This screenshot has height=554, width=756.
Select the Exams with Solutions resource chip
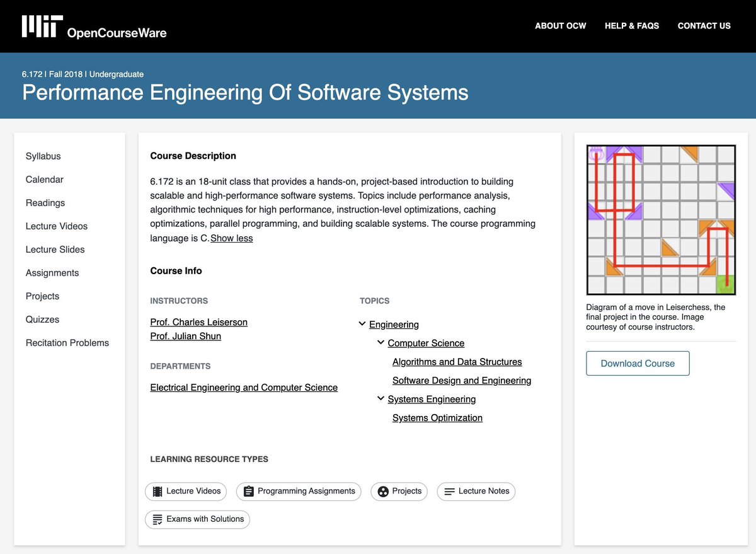[198, 519]
